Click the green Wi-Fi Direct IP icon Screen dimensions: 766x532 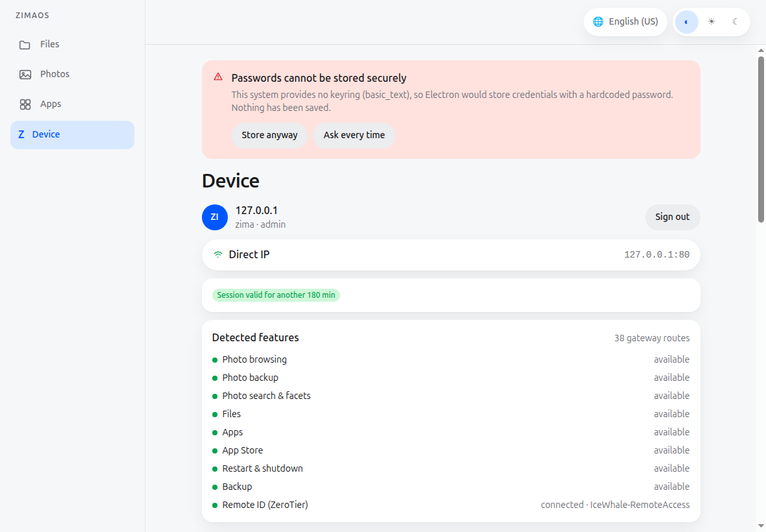point(218,255)
